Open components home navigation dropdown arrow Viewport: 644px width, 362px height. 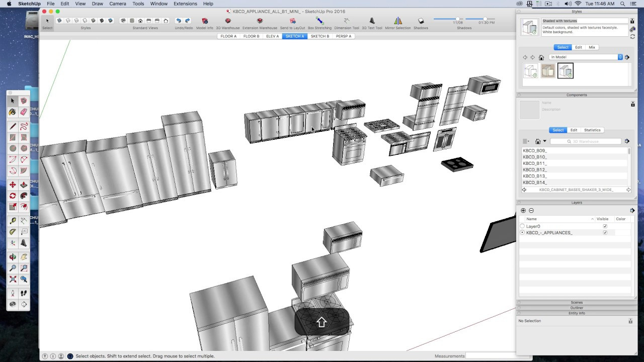click(x=544, y=141)
